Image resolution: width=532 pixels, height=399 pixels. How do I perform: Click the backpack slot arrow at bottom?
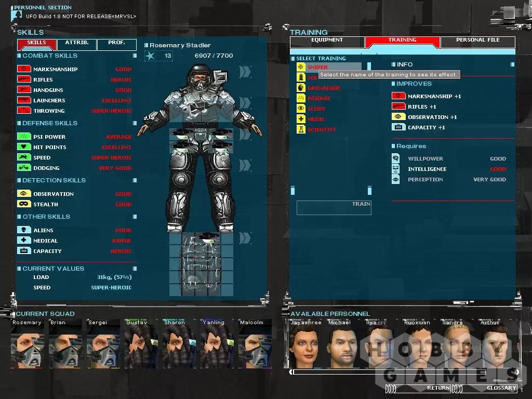point(245,238)
